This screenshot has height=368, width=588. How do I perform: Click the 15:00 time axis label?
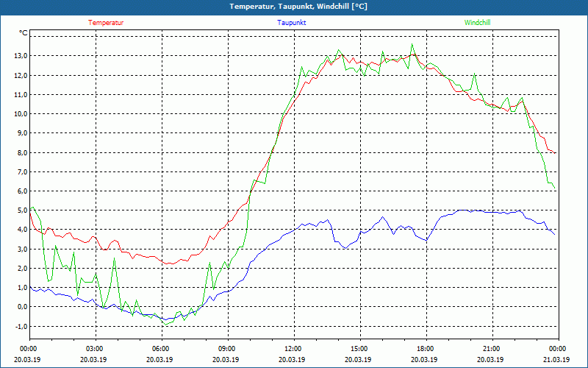[360, 349]
